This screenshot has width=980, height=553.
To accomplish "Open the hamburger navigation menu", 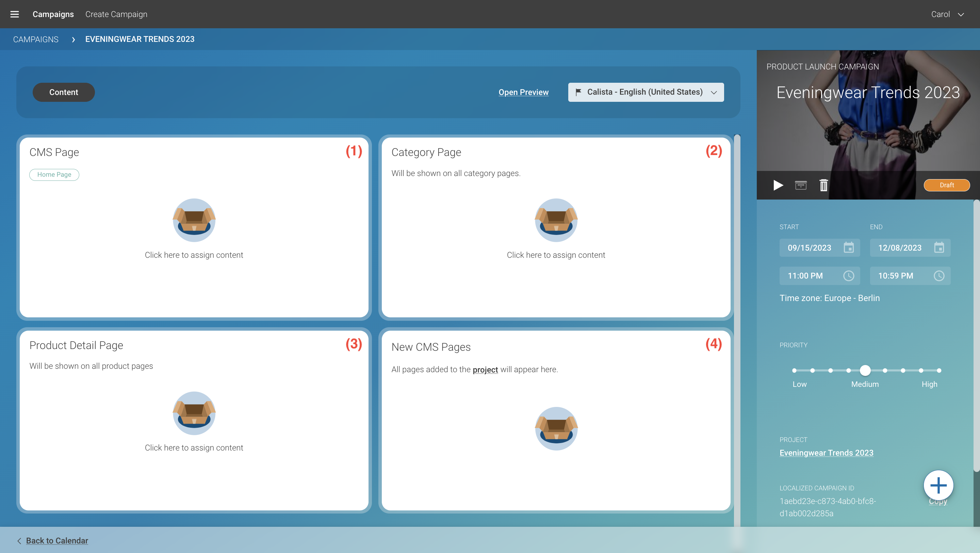I will coord(14,14).
